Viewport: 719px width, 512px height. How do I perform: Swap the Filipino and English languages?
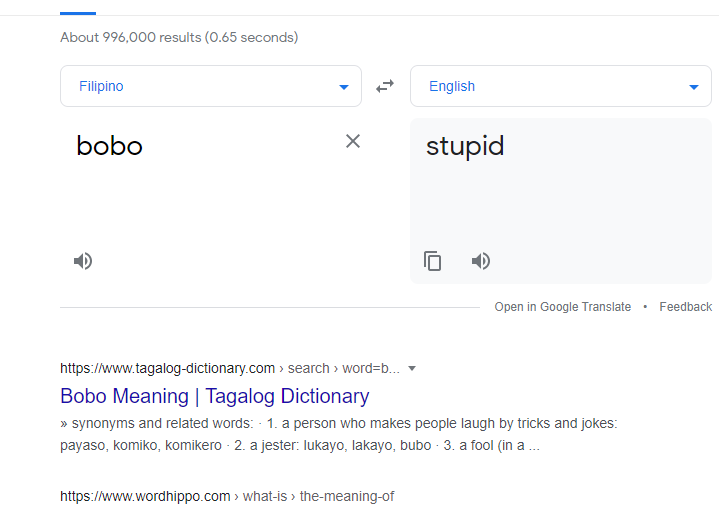coord(385,86)
